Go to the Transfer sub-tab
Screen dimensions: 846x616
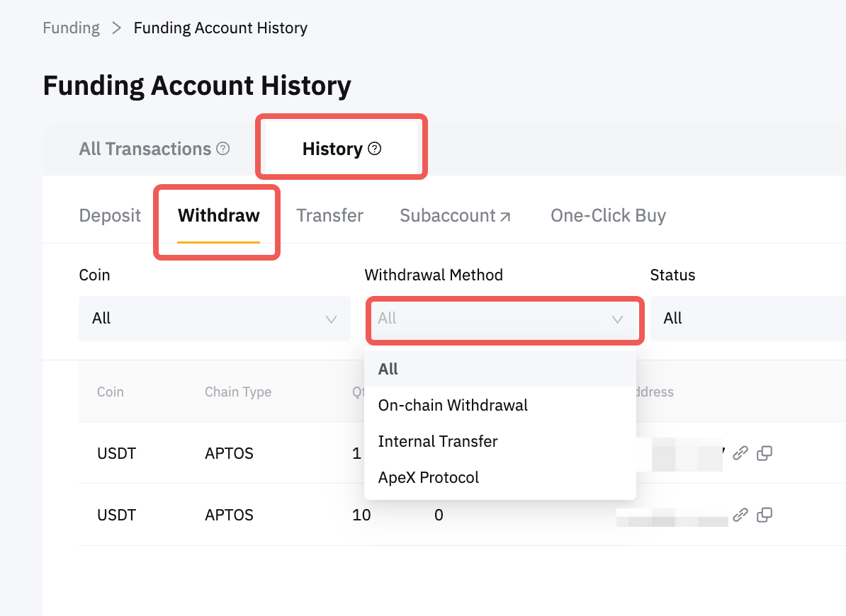tap(329, 215)
